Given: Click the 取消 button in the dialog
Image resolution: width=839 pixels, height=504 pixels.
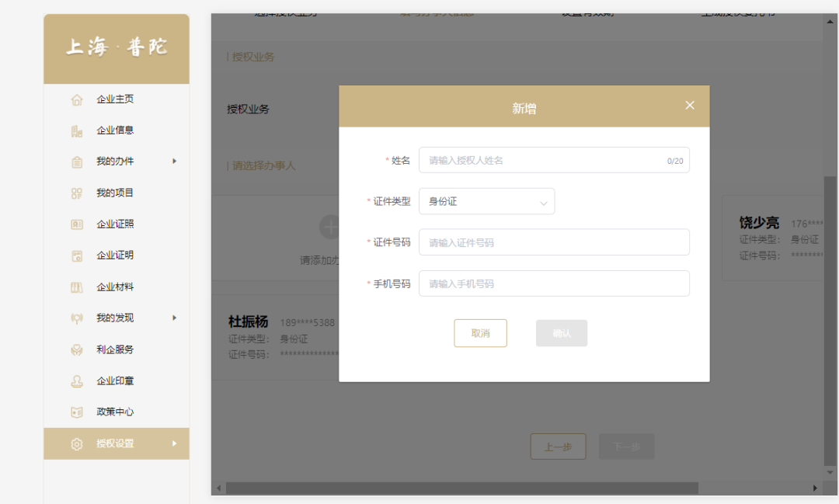Looking at the screenshot, I should click(480, 332).
